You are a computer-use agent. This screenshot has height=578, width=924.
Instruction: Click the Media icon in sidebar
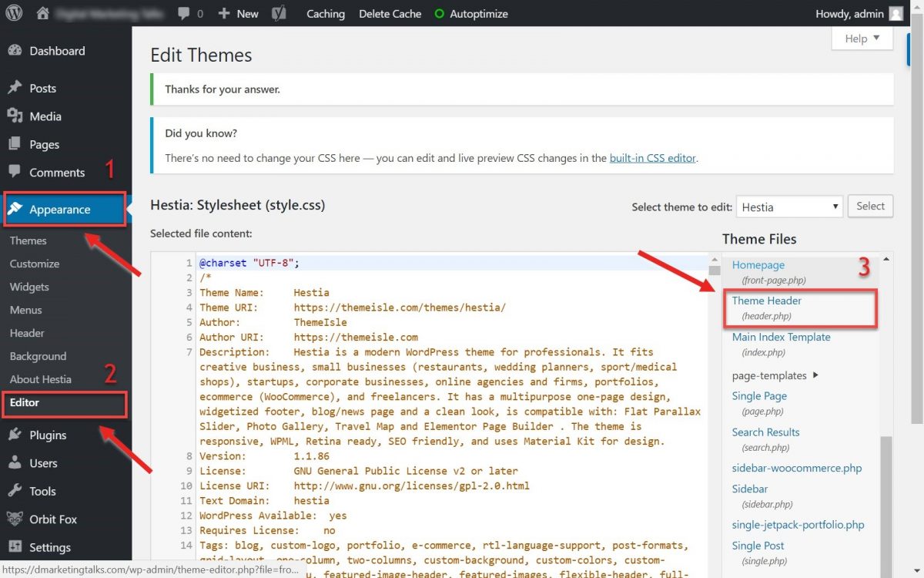tap(15, 116)
